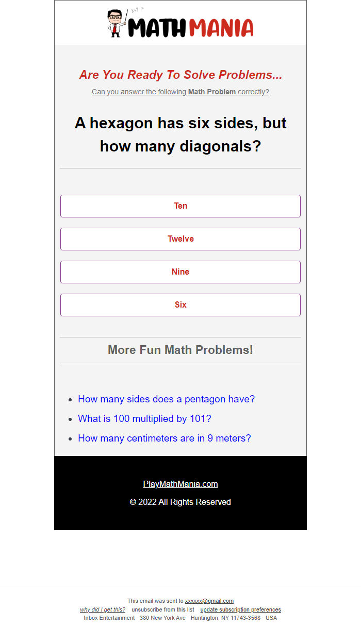Click the 'Are You Ready To Solve Problems' heading
The height and width of the screenshot is (644, 361).
pyautogui.click(x=180, y=75)
